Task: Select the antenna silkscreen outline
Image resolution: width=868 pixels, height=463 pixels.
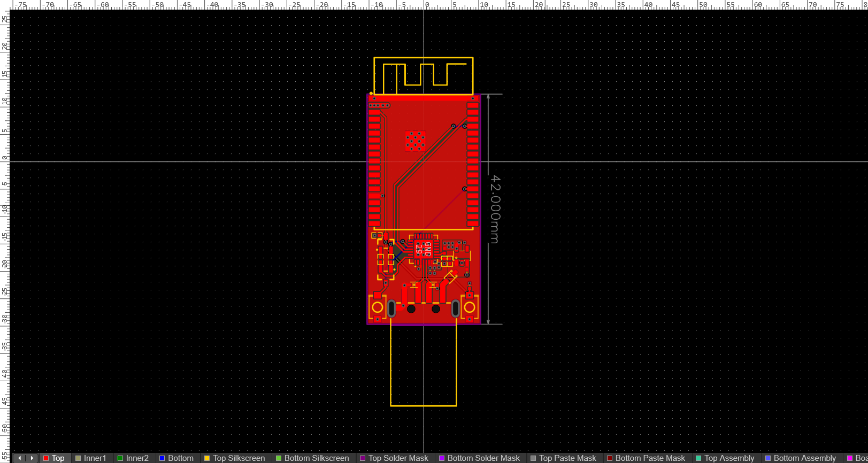Action: pyautogui.click(x=423, y=58)
